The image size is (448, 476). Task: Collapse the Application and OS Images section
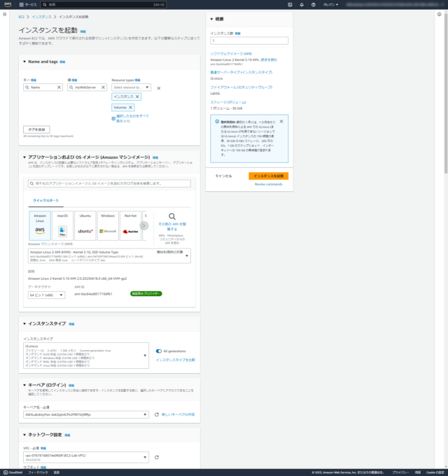pyautogui.click(x=24, y=157)
